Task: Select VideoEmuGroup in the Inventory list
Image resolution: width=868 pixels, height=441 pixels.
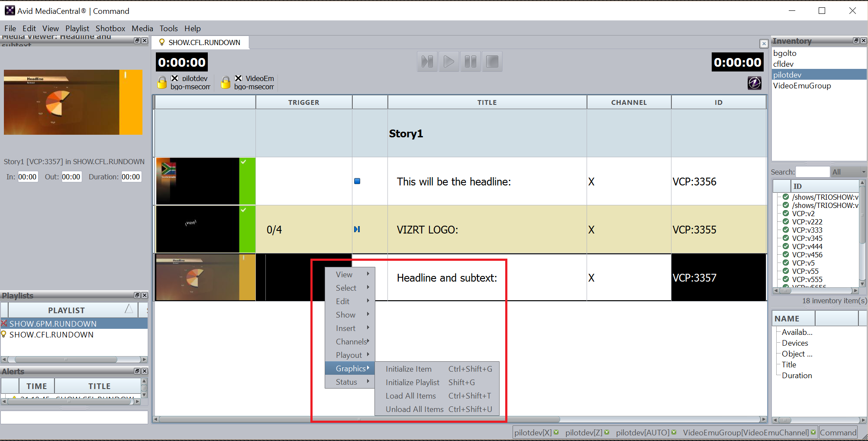Action: [x=819, y=85]
